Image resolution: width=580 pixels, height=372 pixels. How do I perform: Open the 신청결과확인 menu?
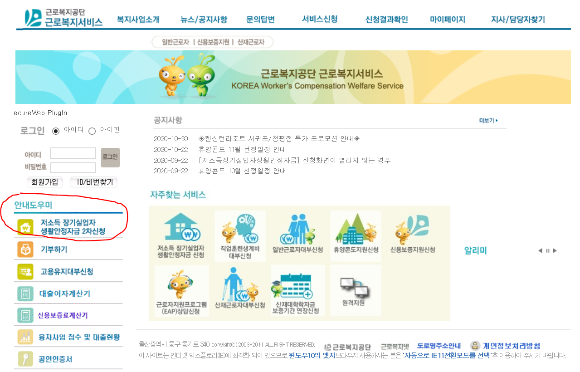[x=387, y=19]
